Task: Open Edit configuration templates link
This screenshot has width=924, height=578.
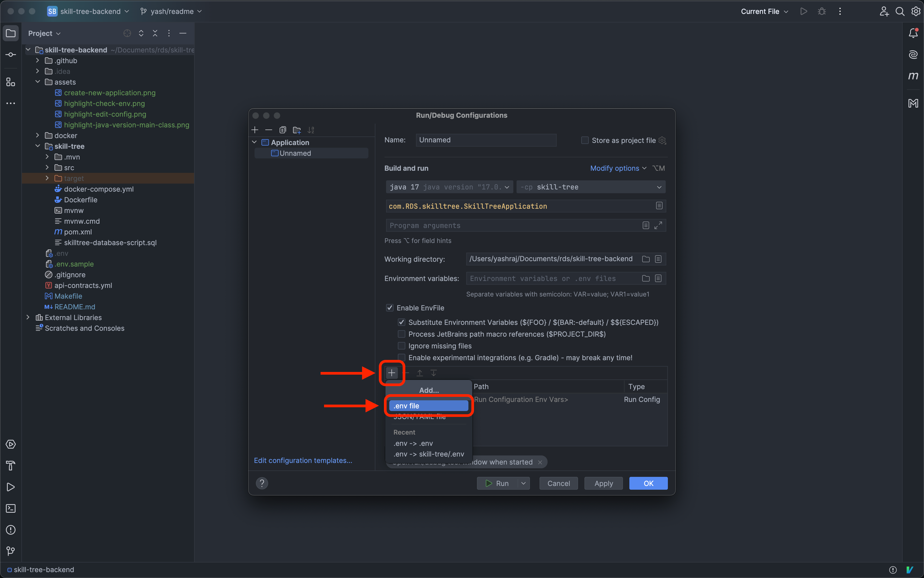Action: (303, 460)
